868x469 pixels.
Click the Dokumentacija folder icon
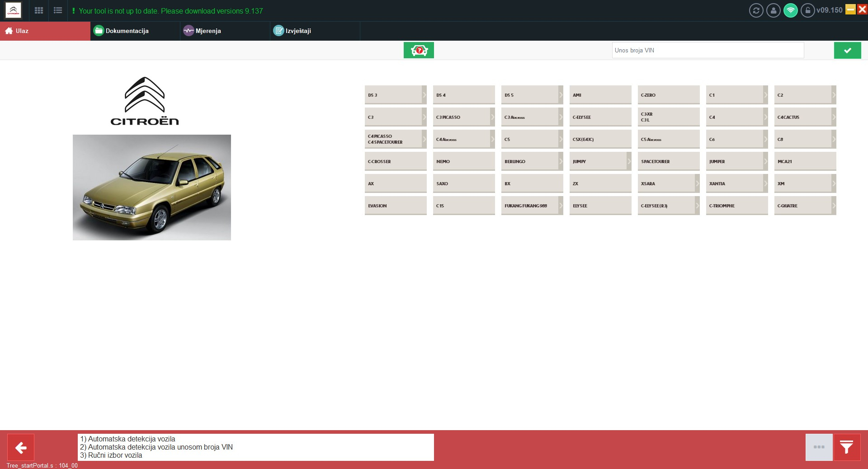coord(98,31)
